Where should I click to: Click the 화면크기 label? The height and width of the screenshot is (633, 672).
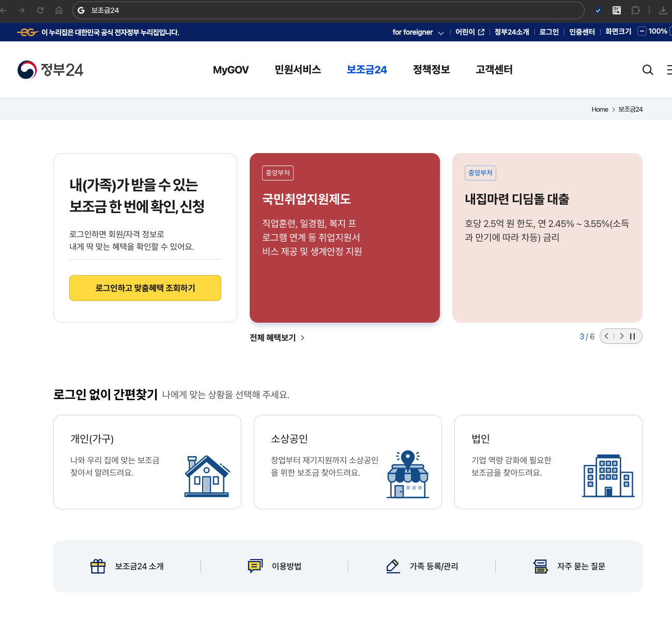[618, 32]
